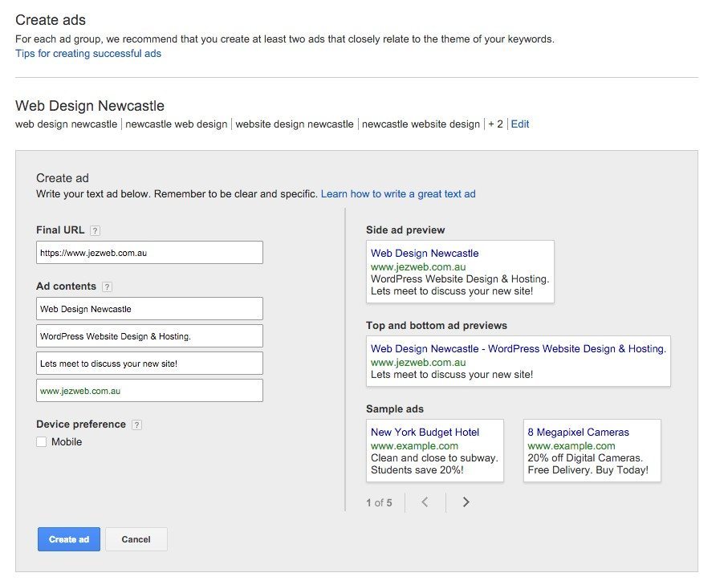Viewport: 728px width, 581px height.
Task: Click the Cancel button
Action: (x=136, y=539)
